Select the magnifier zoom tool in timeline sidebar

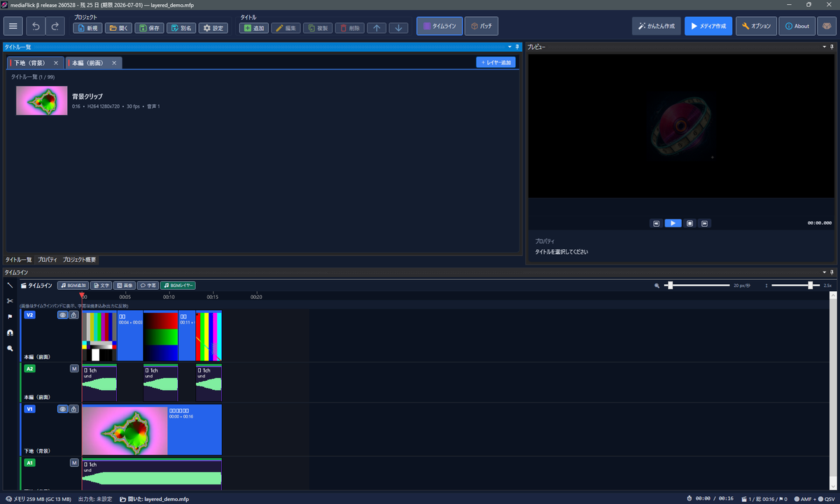pos(10,348)
